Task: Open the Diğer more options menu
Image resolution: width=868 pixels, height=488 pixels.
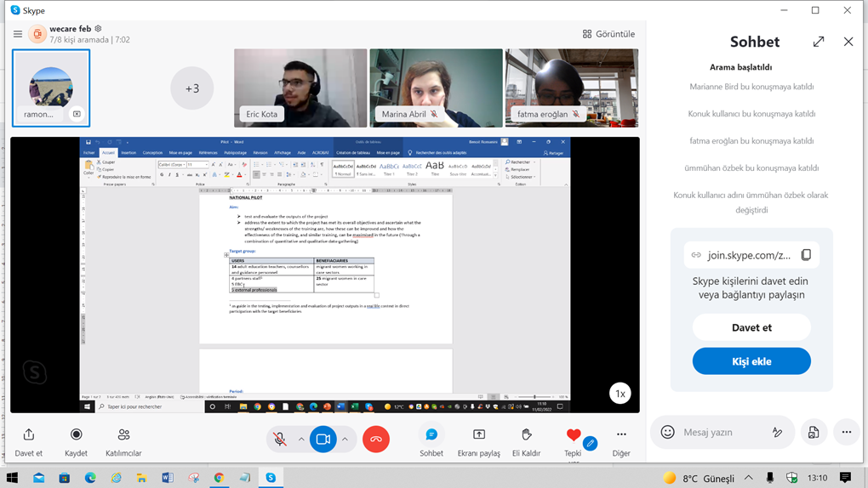Action: click(621, 435)
